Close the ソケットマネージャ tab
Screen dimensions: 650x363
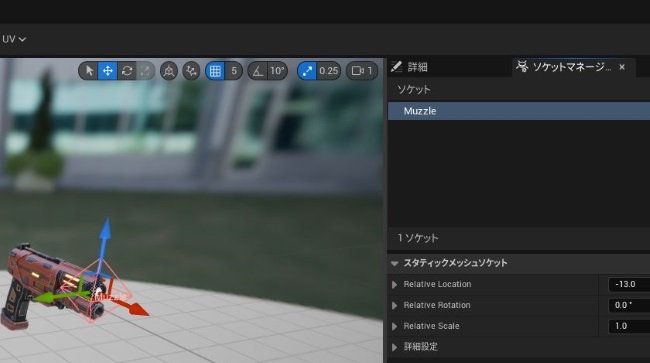tap(622, 67)
